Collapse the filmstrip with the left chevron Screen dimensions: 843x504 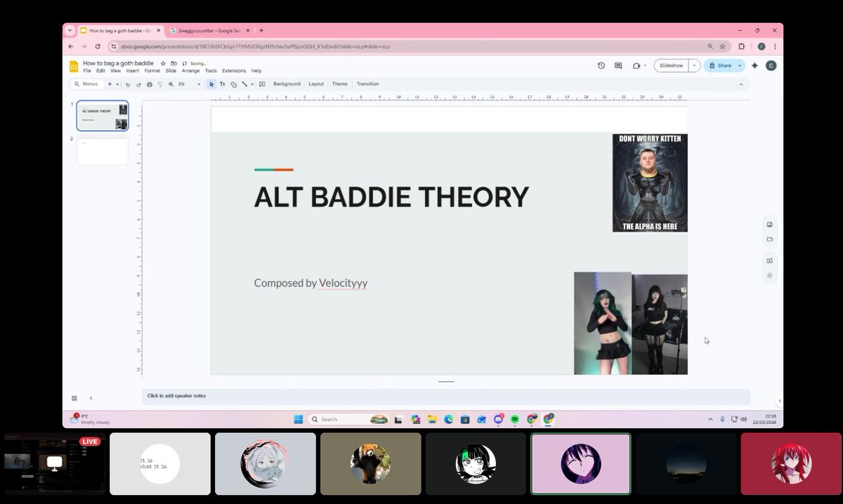point(91,398)
